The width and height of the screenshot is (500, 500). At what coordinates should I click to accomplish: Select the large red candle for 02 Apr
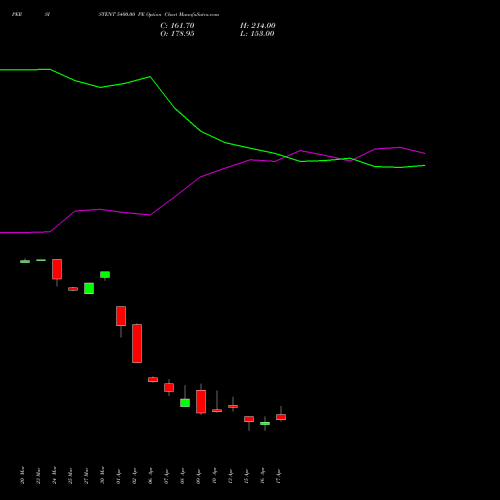[x=137, y=343]
